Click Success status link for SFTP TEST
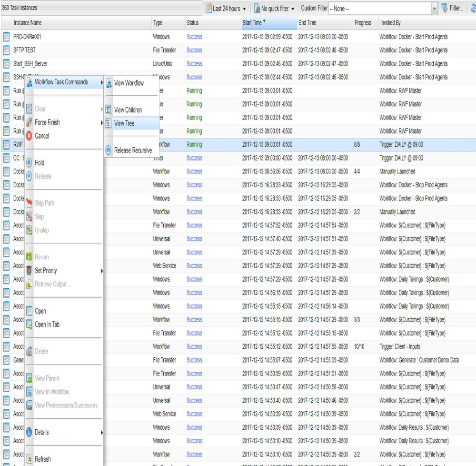 coord(194,50)
